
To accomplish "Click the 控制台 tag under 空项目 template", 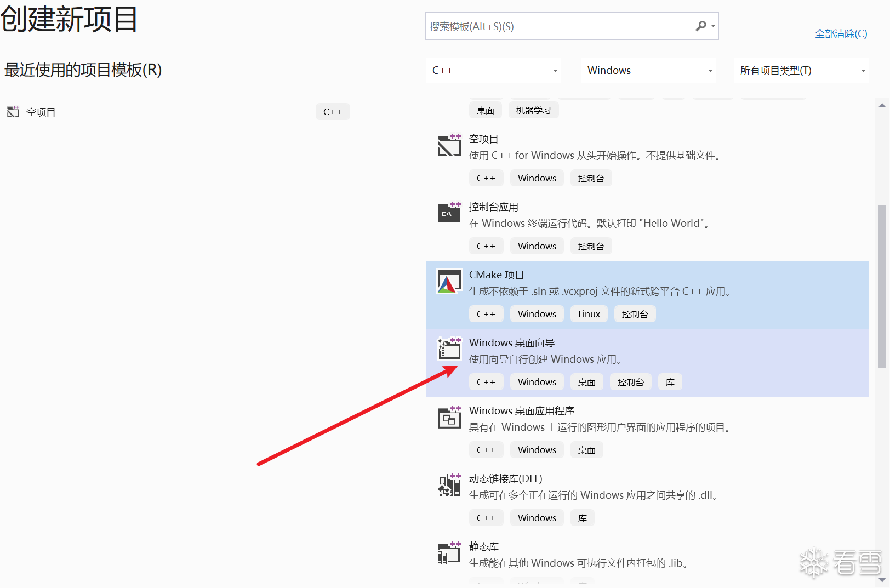I will click(x=591, y=178).
